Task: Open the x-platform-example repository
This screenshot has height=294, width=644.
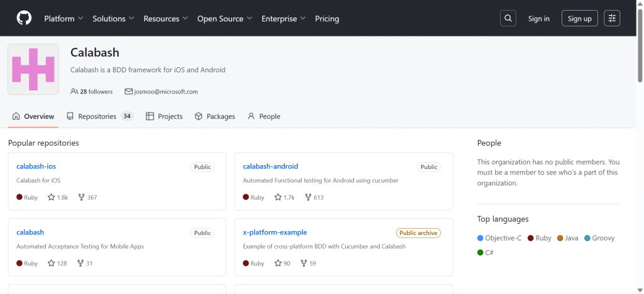Action: pyautogui.click(x=275, y=232)
